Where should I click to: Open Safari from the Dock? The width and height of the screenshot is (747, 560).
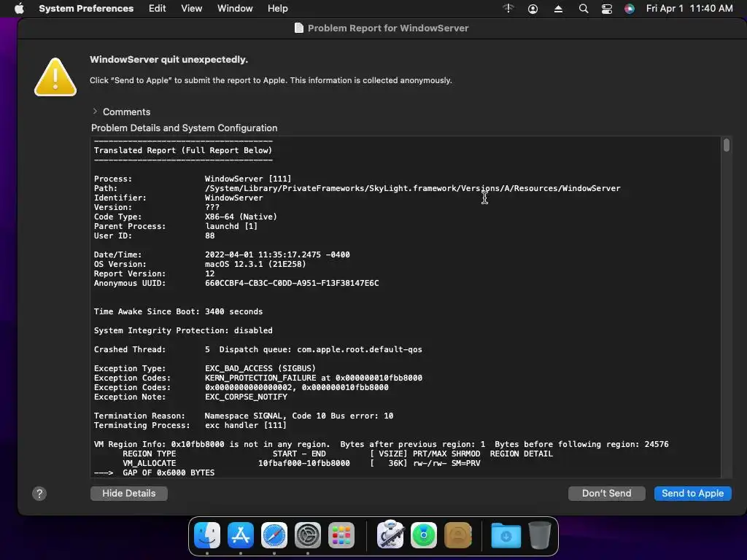(x=274, y=534)
